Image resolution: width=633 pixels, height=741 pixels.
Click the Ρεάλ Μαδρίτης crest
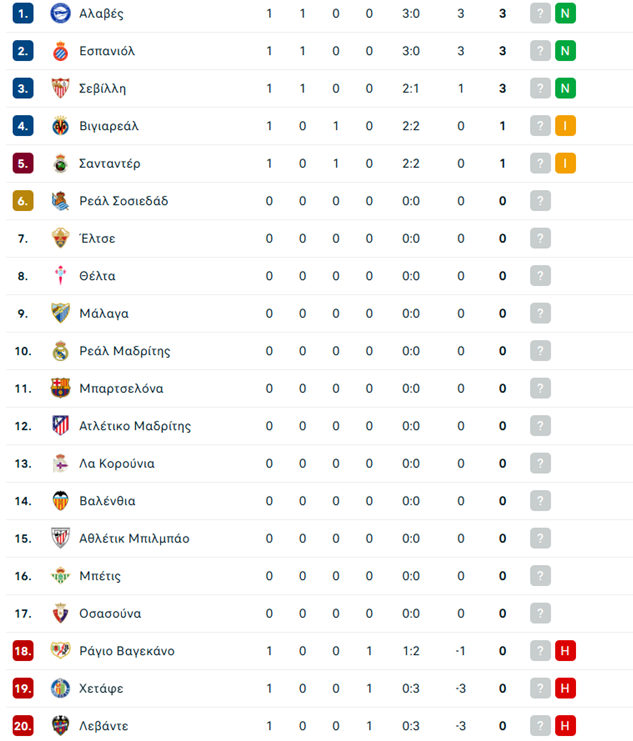61,351
